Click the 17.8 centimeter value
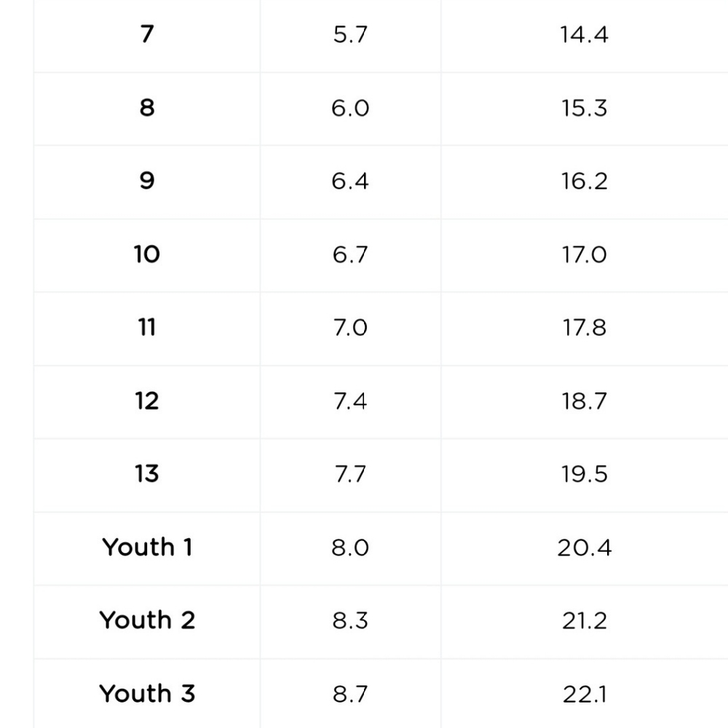The image size is (728, 728). coord(584,328)
